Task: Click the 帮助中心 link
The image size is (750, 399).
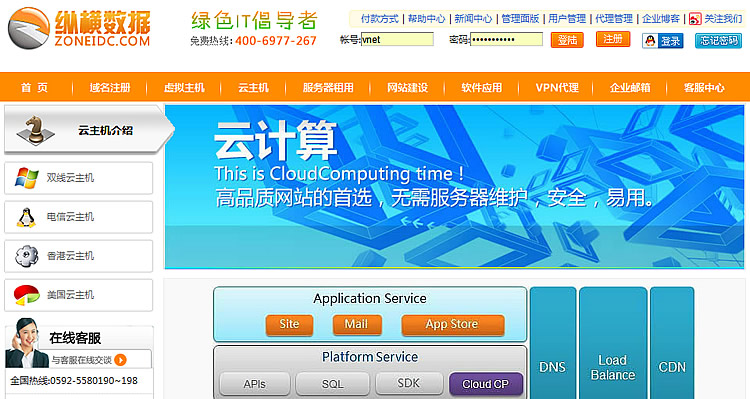Action: 426,19
